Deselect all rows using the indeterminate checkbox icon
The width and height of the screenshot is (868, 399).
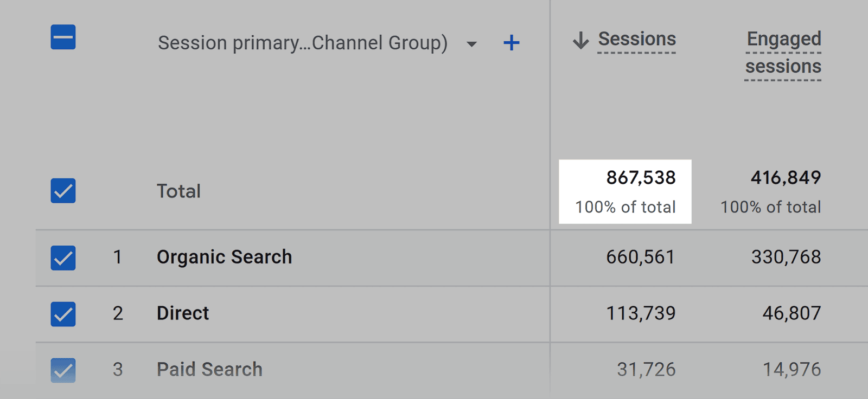click(62, 38)
